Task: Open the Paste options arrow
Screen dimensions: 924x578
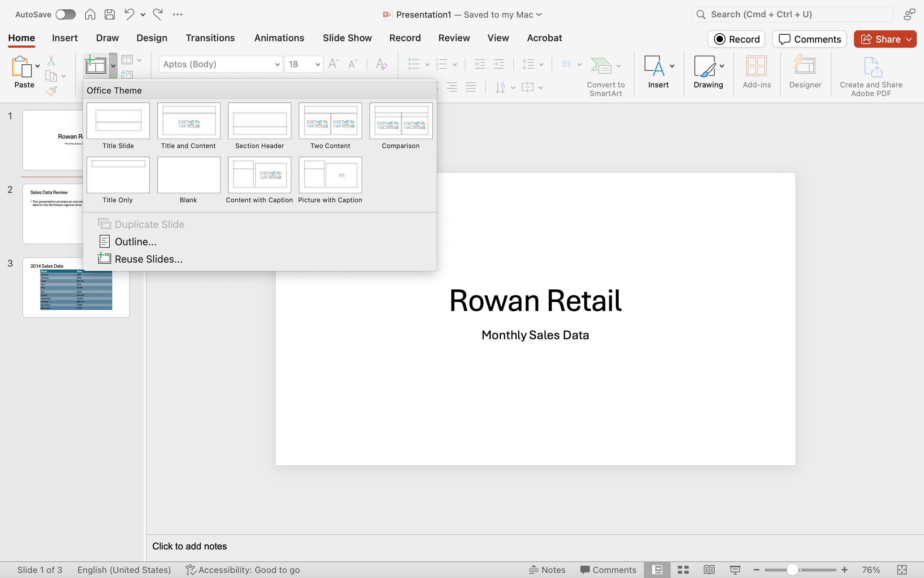Action: click(x=38, y=66)
